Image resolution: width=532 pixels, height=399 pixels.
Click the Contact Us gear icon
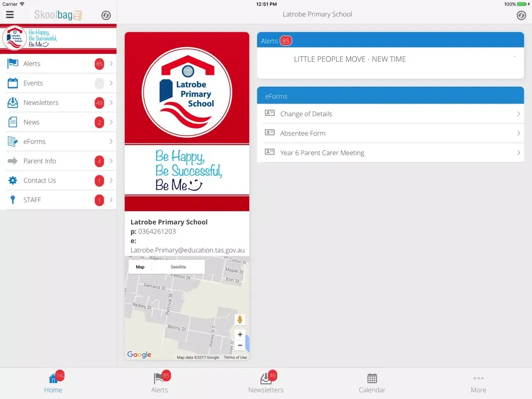[x=13, y=180]
